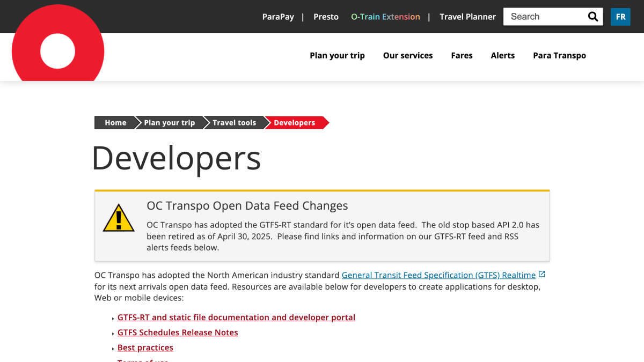Open General Transit Feed Specification (GTFS) Realtime link
This screenshot has width=644, height=362.
(438, 275)
